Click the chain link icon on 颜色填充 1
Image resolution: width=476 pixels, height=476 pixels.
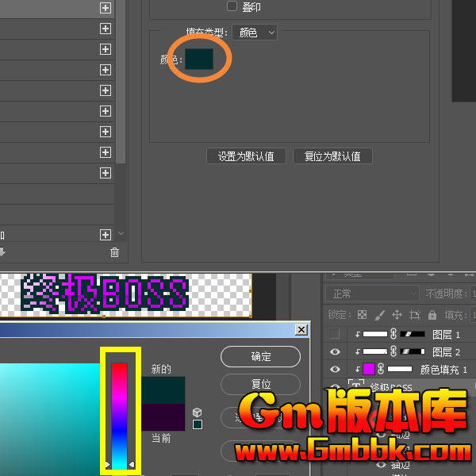(381, 369)
